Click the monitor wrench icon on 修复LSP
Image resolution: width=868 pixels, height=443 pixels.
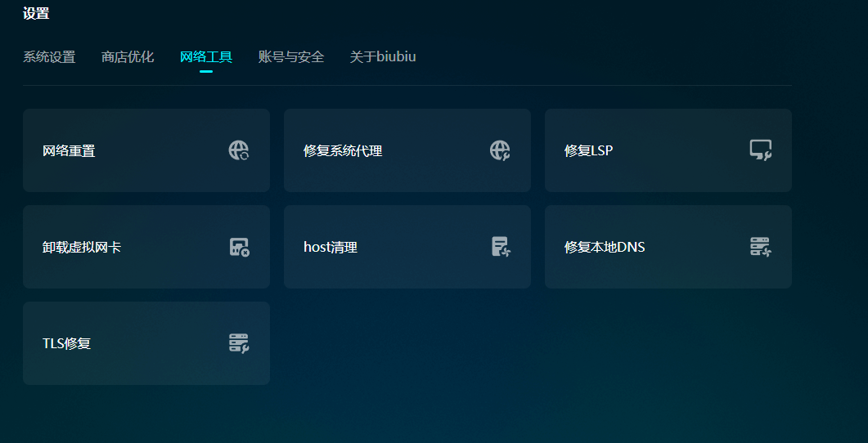pyautogui.click(x=761, y=150)
